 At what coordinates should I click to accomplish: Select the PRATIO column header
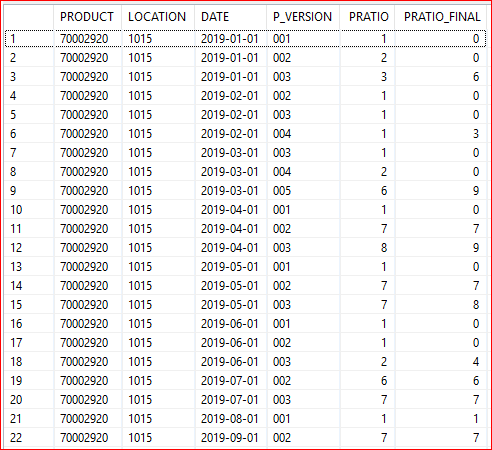(x=367, y=17)
